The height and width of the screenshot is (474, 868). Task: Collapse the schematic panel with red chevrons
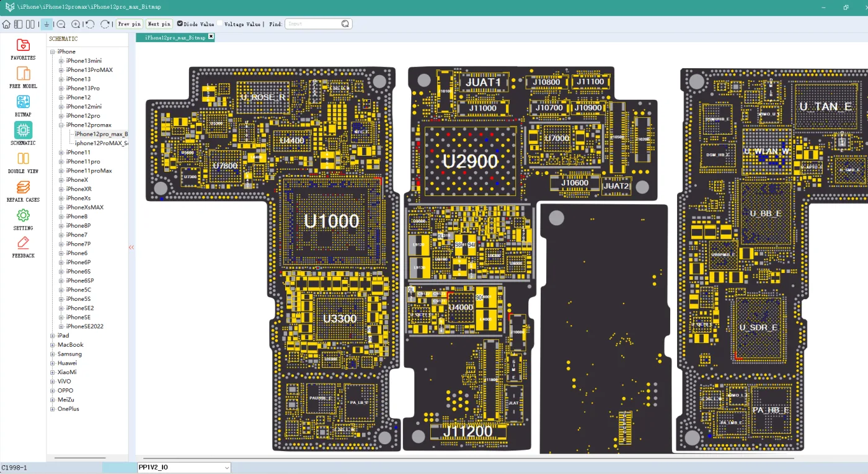[131, 247]
